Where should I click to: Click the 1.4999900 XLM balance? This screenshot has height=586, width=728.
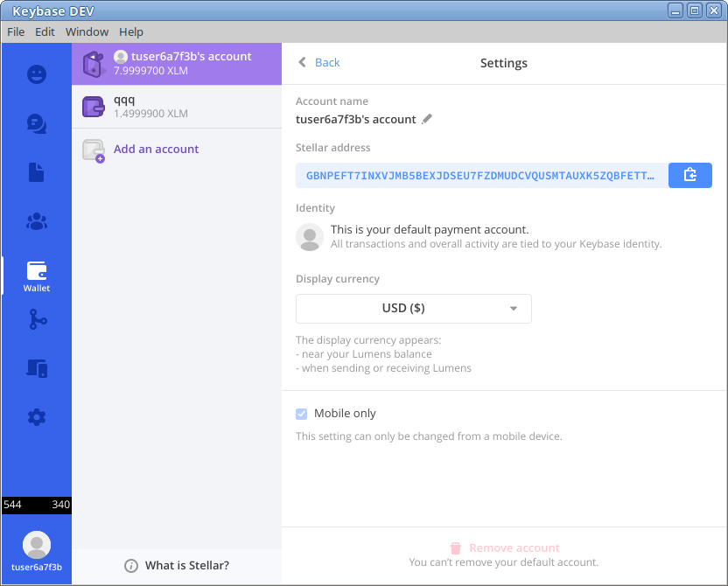pos(150,114)
